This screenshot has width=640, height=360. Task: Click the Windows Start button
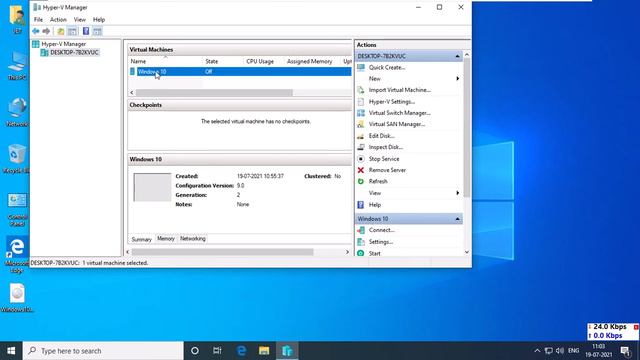11,351
